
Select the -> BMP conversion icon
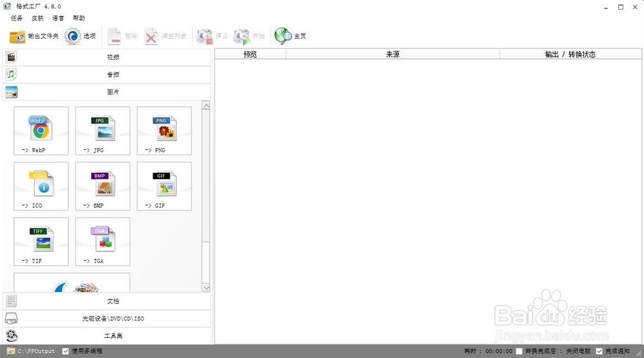tap(102, 186)
